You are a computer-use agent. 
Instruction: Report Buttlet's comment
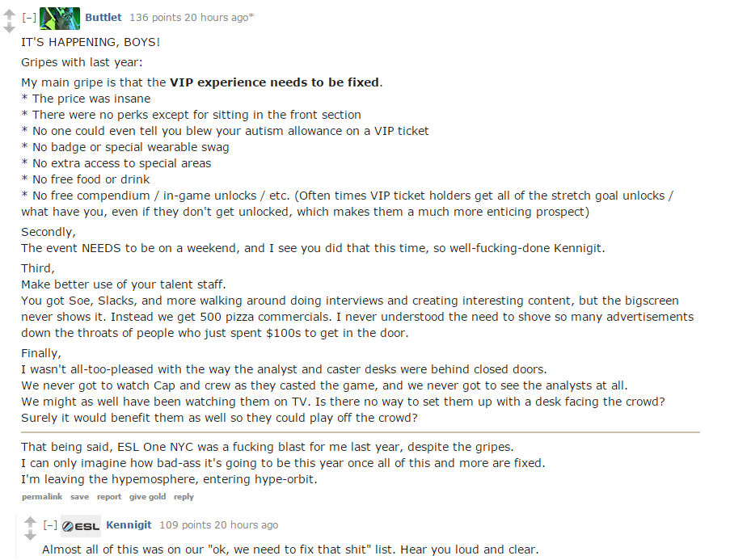(109, 497)
